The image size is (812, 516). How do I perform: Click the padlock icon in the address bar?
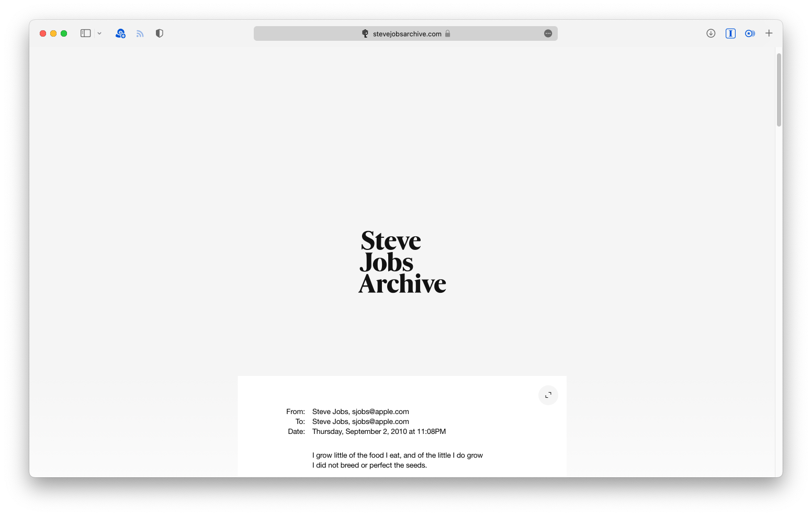[x=448, y=33]
